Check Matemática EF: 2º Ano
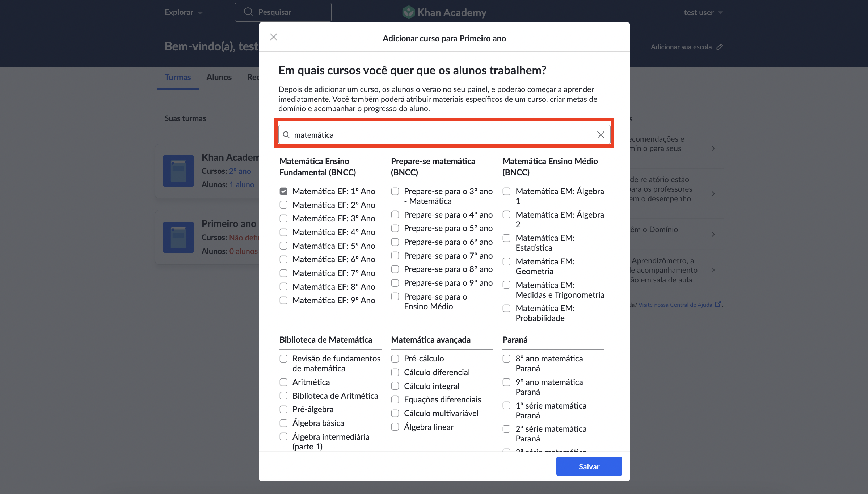Image resolution: width=868 pixels, height=494 pixels. click(283, 205)
